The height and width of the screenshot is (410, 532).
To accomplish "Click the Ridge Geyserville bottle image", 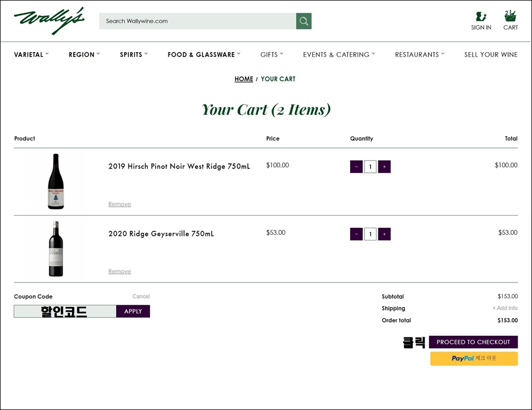I will tap(56, 249).
